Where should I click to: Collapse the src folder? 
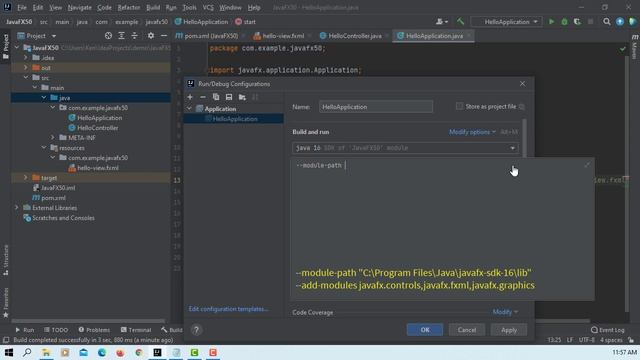(26, 78)
